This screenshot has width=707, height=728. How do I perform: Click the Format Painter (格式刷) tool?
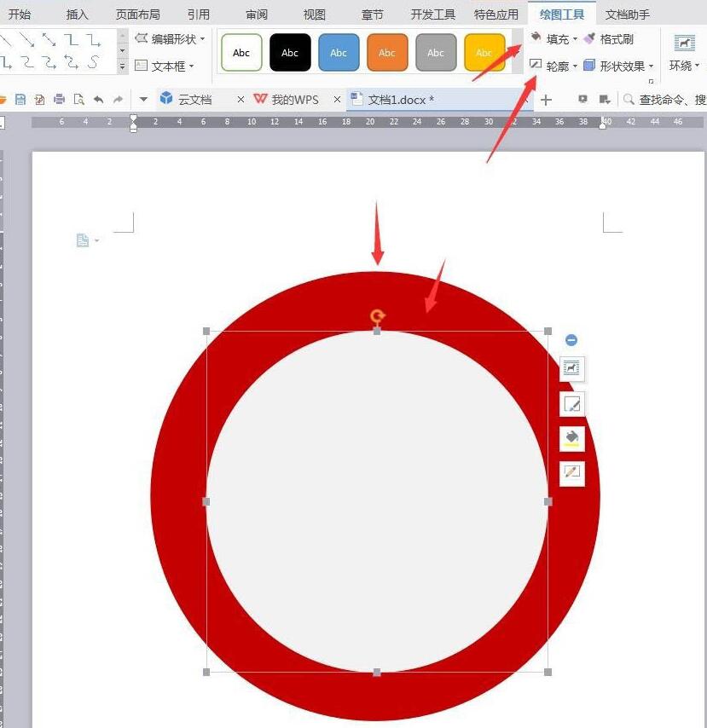coord(609,39)
